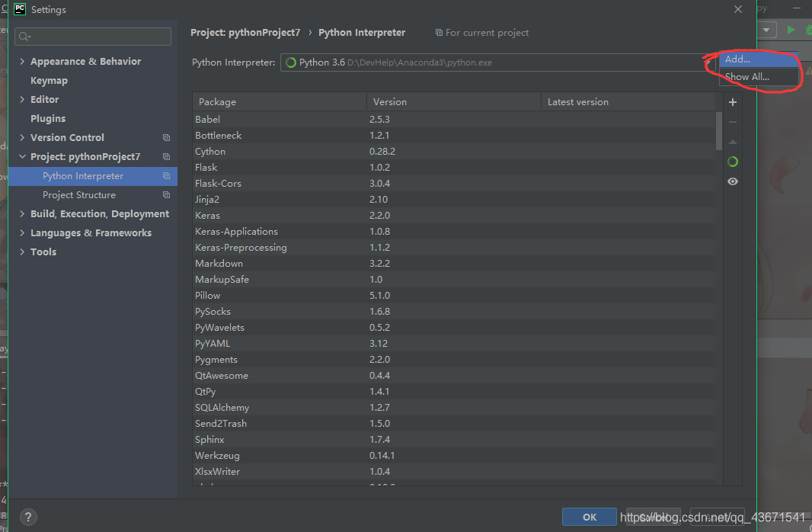Expand Build, Execution, Deployment section
Image resolution: width=812 pixels, height=532 pixels.
click(x=22, y=213)
